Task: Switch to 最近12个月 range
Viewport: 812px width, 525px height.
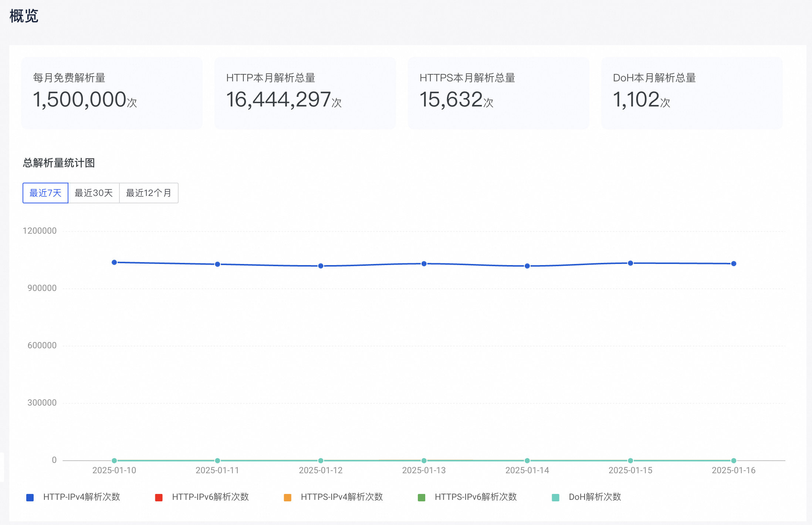Action: point(149,193)
